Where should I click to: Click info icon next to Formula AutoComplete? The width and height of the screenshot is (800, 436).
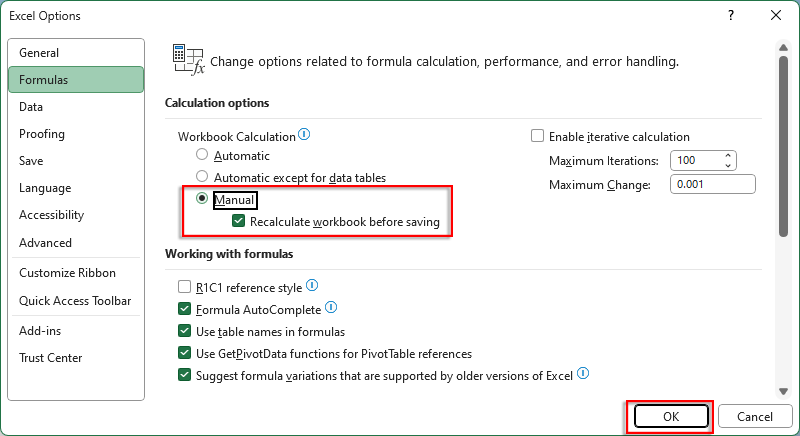click(x=331, y=309)
